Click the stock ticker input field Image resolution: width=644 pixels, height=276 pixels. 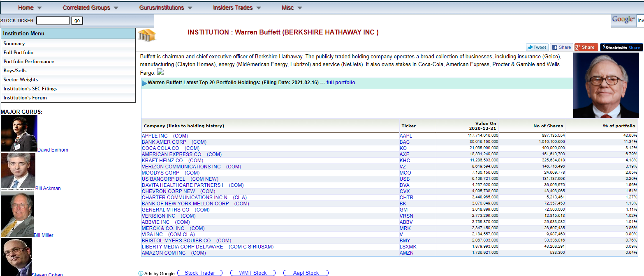click(x=53, y=21)
